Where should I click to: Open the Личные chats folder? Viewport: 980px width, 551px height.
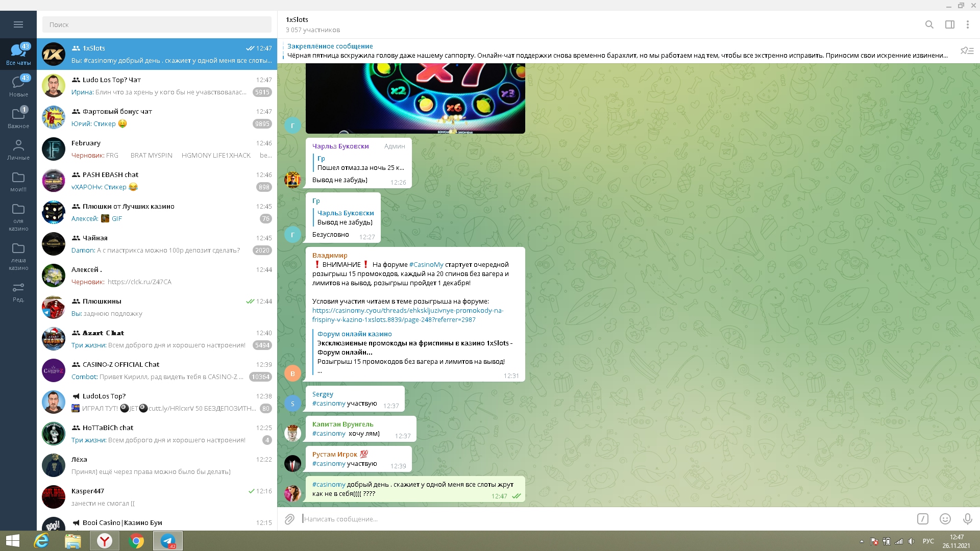18,149
